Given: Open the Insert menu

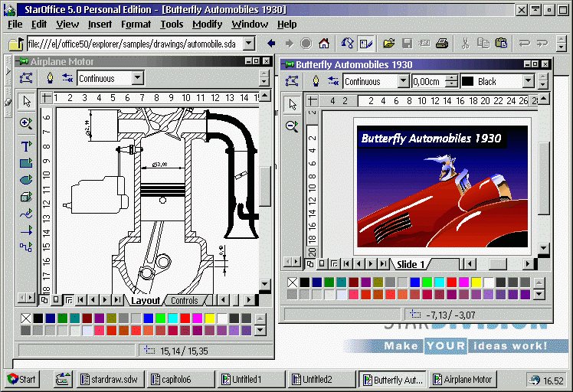Looking at the screenshot, I should 100,24.
